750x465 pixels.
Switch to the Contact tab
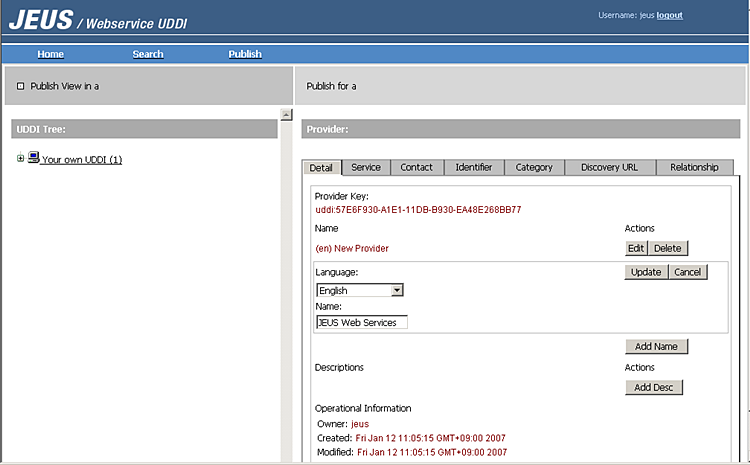(x=417, y=167)
